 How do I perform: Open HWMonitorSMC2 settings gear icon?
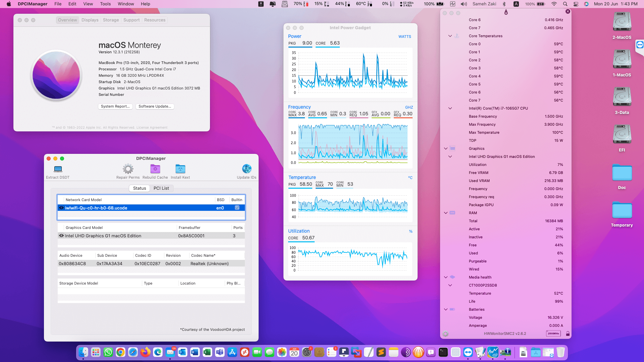pos(445,334)
